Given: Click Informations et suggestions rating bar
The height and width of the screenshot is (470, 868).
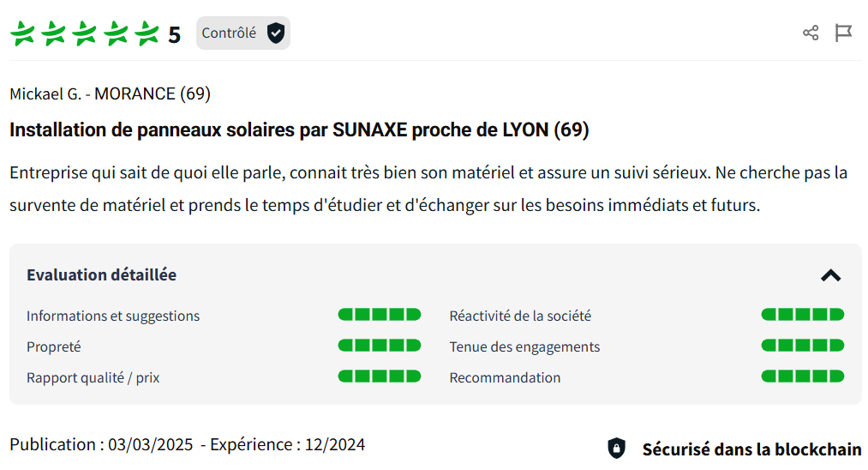Looking at the screenshot, I should [380, 315].
